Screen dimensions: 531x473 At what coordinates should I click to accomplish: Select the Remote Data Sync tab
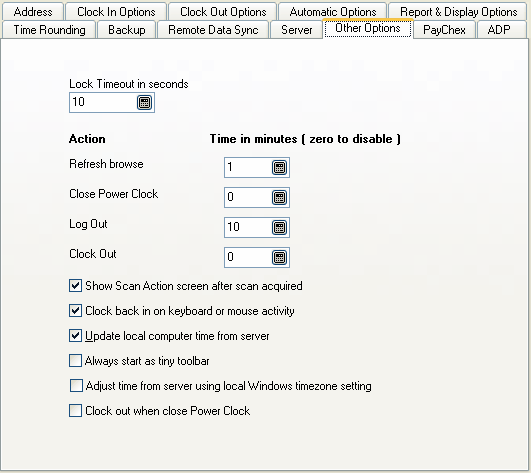pos(213,29)
